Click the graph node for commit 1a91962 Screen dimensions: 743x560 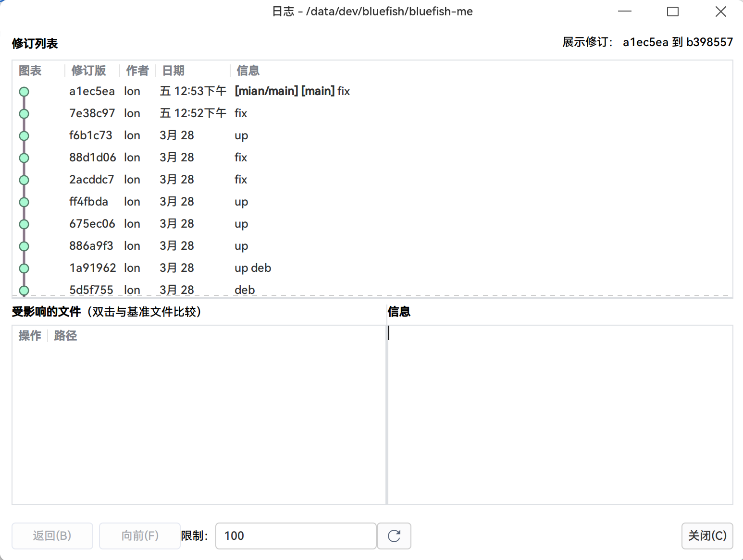tap(24, 268)
